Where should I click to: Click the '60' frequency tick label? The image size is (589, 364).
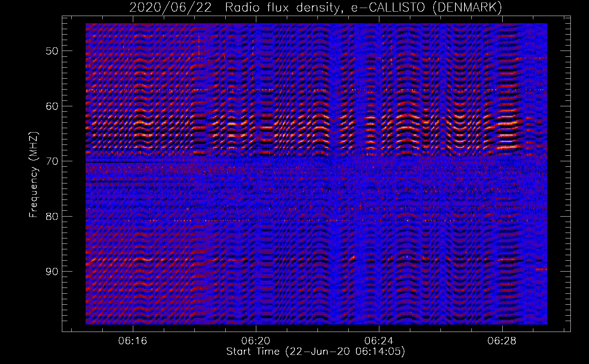pos(52,106)
